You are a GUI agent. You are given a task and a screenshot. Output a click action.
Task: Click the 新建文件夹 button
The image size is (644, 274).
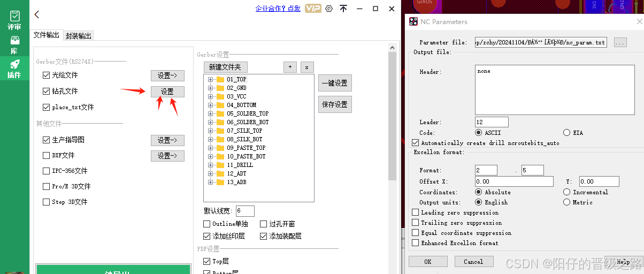(225, 67)
